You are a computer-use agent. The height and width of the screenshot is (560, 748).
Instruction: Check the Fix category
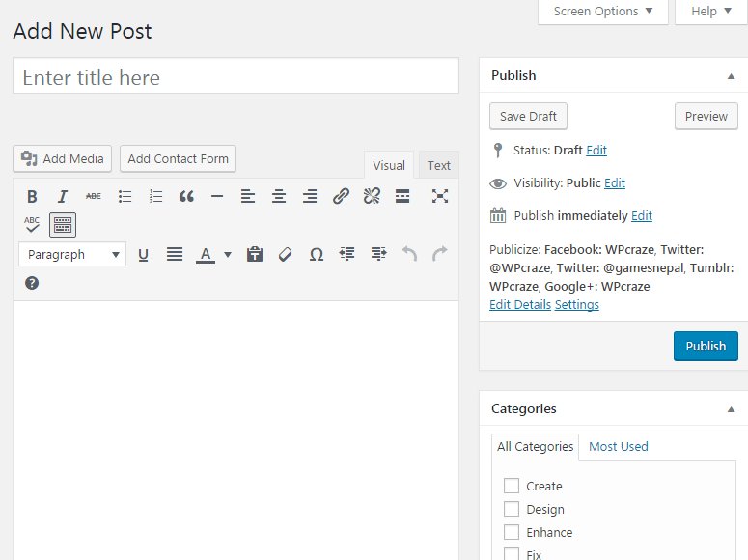[512, 554]
